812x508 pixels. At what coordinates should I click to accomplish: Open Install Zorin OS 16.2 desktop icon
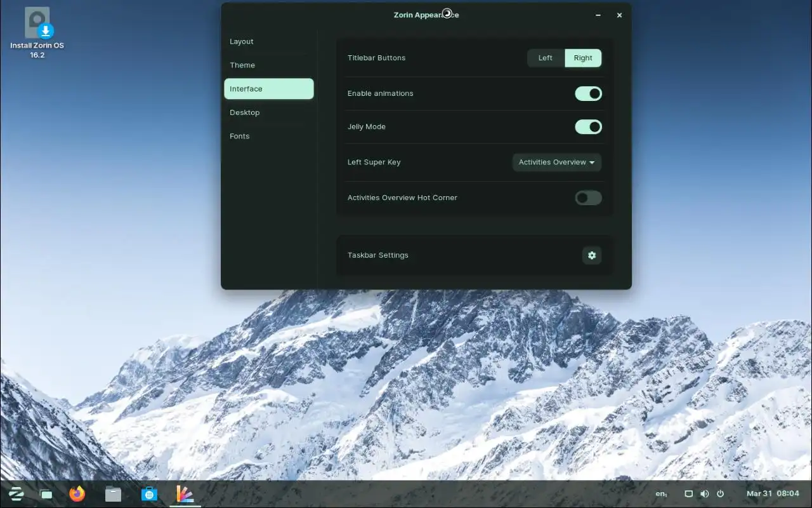tap(37, 32)
